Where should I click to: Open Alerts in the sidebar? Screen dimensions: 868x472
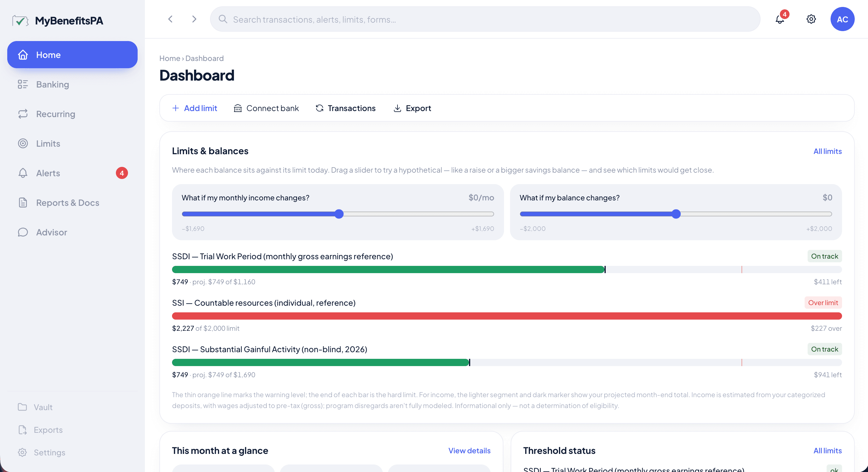(x=72, y=173)
